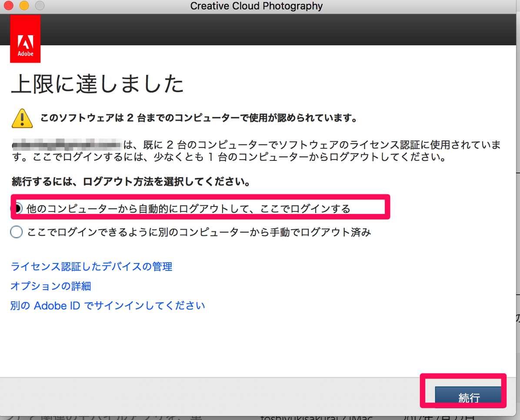520x420 pixels.
Task: Open ライセンス認証したデバイスの管理 link
Action: coord(91,267)
